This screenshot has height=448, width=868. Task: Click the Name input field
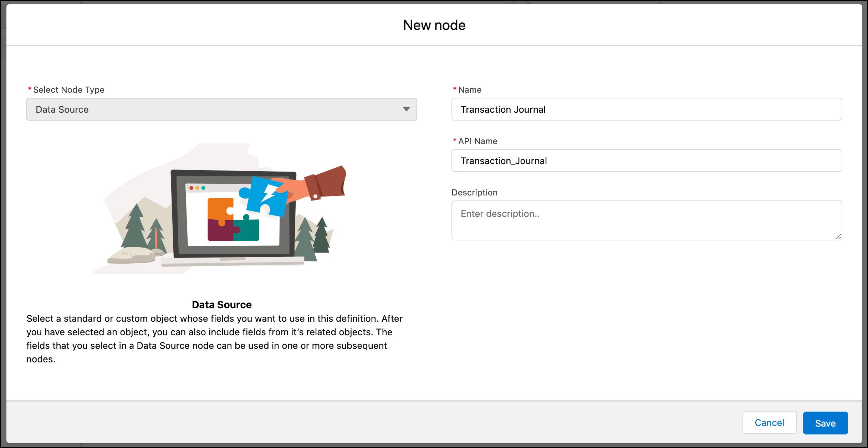tap(645, 109)
